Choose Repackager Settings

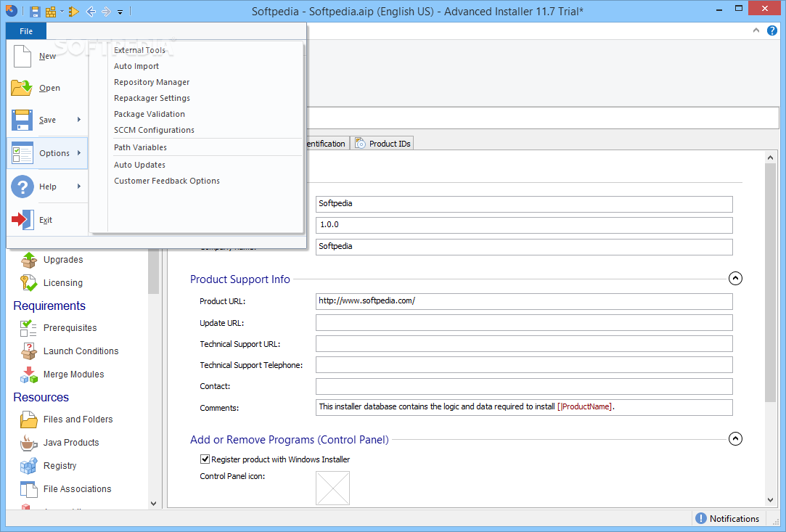152,98
